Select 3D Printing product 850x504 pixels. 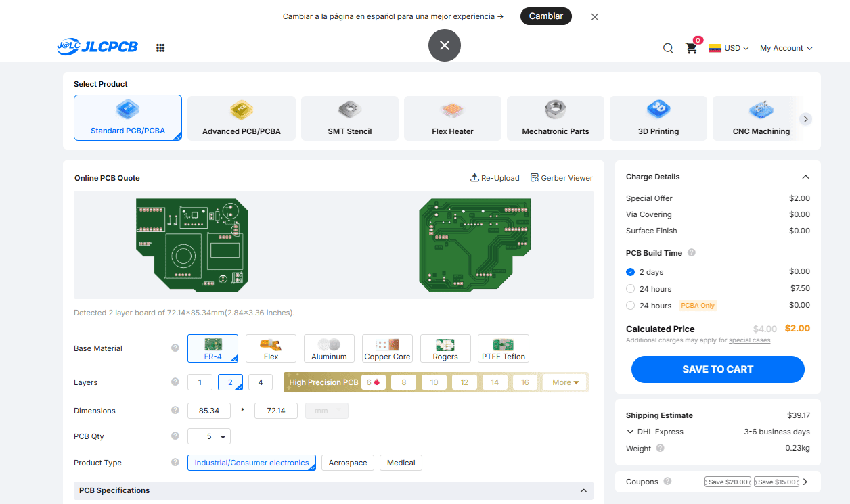658,118
